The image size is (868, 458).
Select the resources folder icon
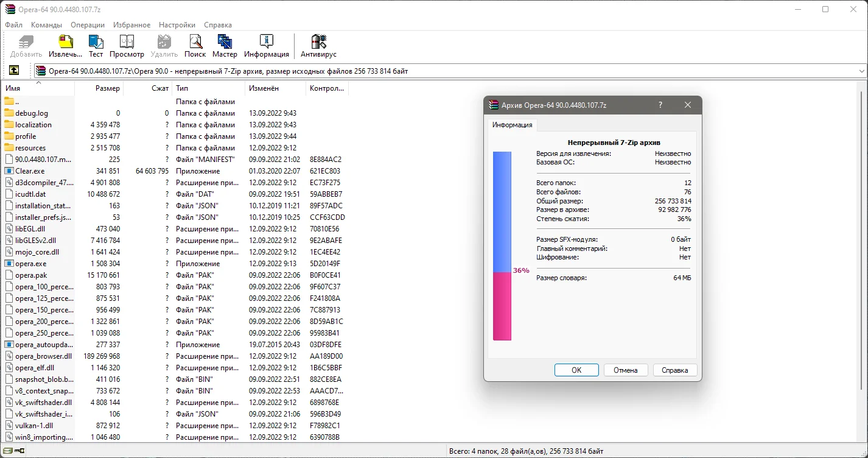[x=9, y=147]
